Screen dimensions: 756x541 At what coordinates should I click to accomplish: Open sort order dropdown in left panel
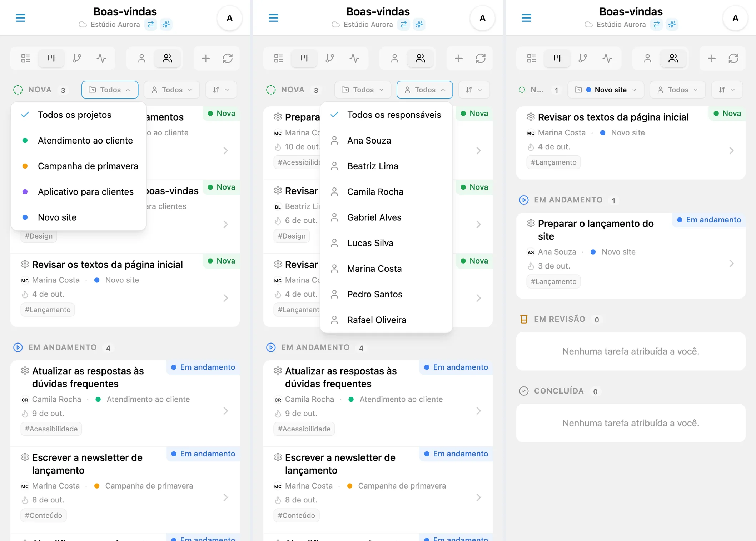(x=221, y=90)
